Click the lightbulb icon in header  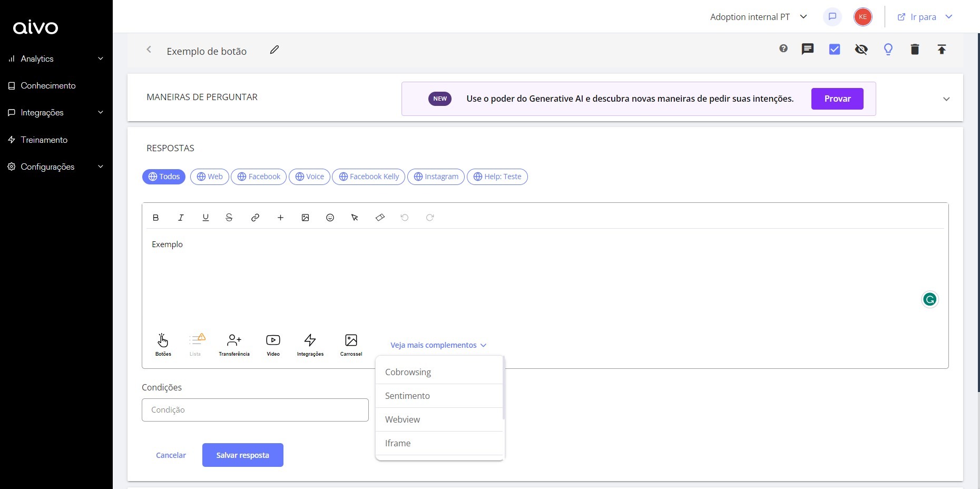tap(888, 50)
